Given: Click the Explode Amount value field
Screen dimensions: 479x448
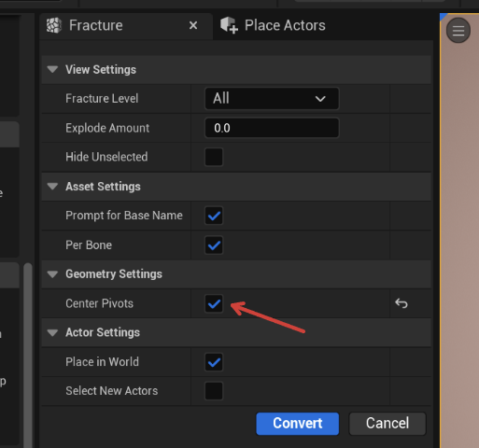Looking at the screenshot, I should tap(272, 128).
